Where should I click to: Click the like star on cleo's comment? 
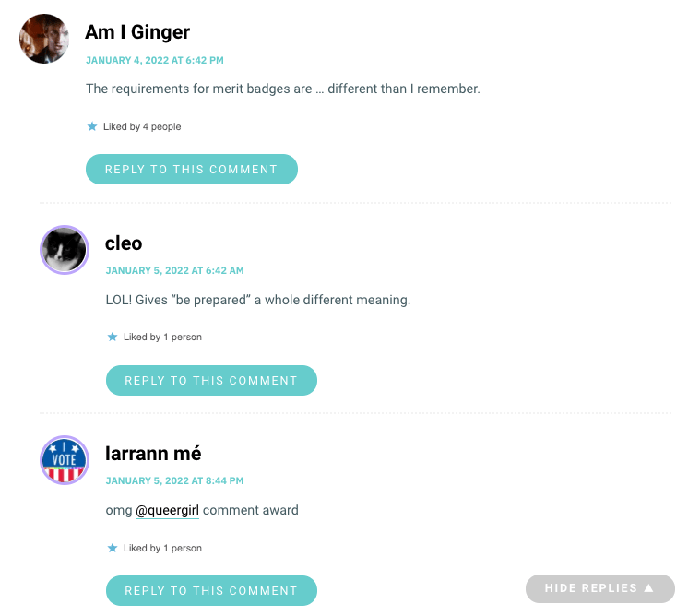coord(113,337)
